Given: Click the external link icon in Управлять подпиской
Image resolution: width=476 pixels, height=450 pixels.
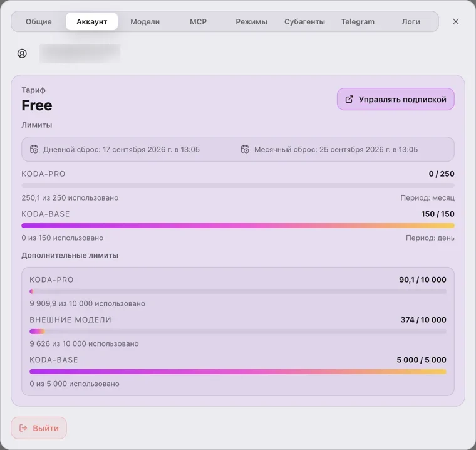Looking at the screenshot, I should 349,100.
